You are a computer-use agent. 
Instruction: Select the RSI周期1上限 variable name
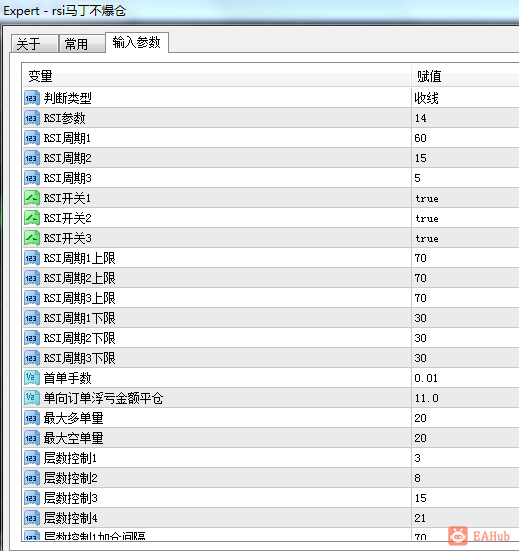[x=79, y=258]
